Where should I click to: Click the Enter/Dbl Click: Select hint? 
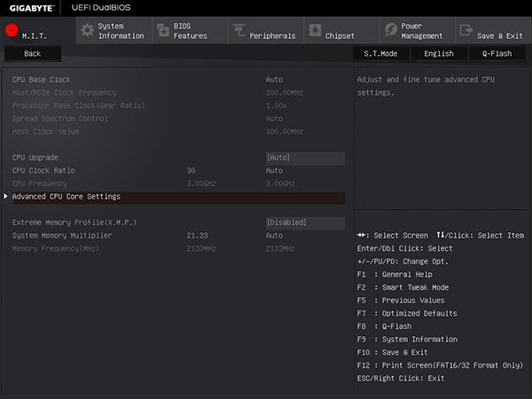tap(405, 248)
